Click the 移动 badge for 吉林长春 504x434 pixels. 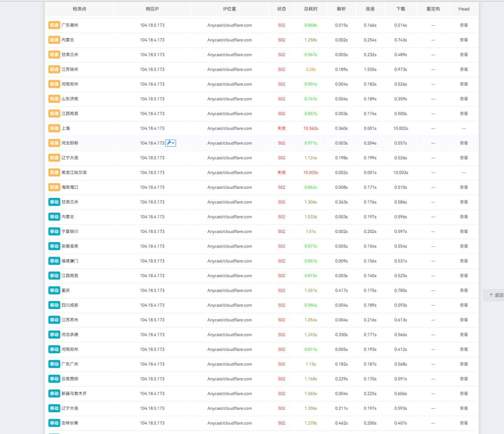click(54, 423)
